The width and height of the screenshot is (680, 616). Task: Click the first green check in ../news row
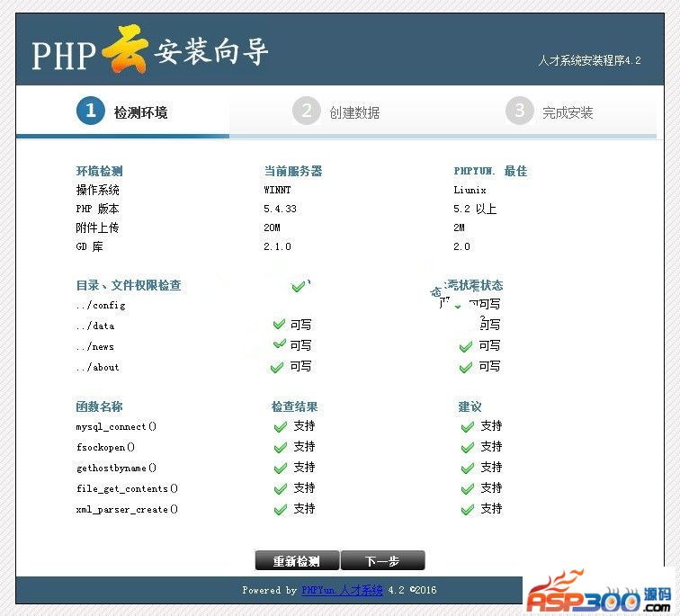pos(279,344)
